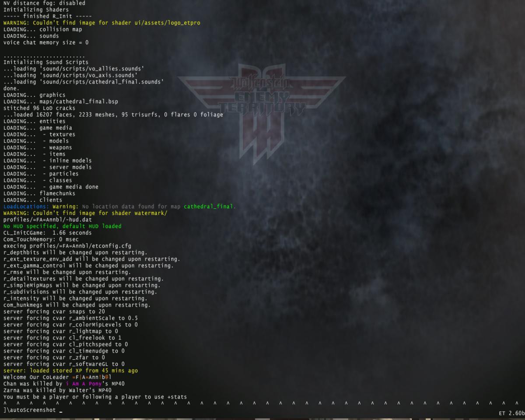Click the line "stitched 96 LoD cracks"
Screen dimensions: 525x420
[x=39, y=108]
